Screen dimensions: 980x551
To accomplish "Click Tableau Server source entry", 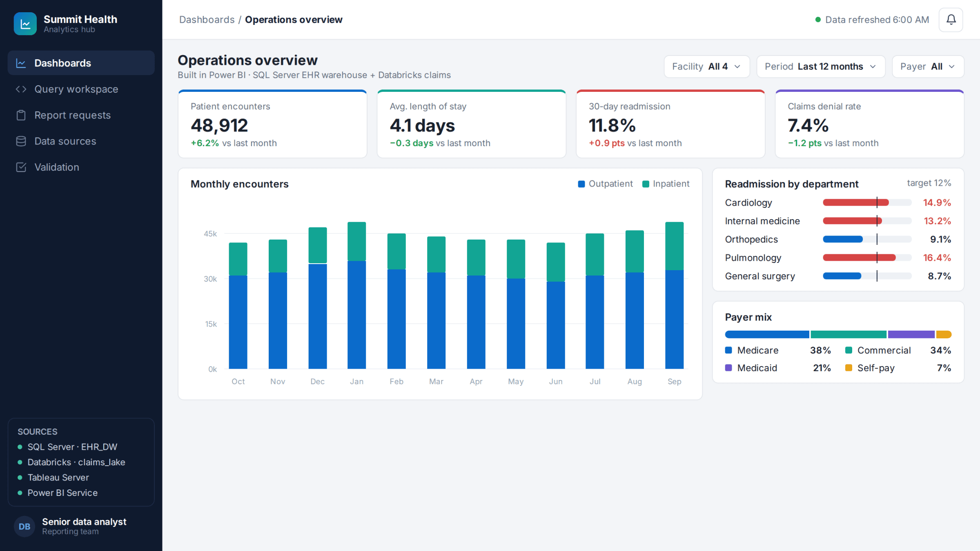I will tap(58, 478).
